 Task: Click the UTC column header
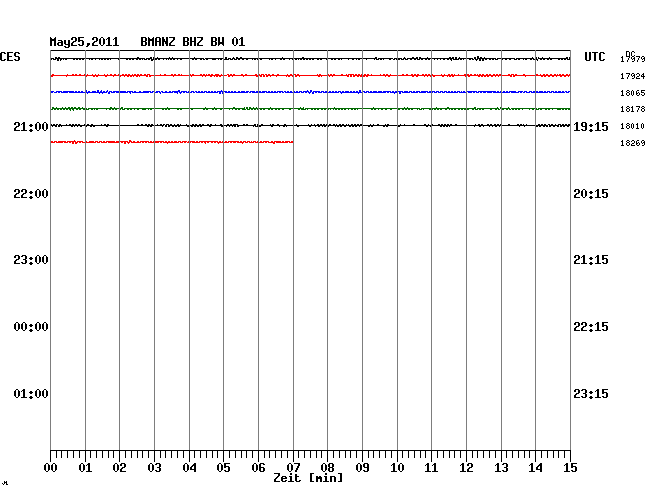coord(594,57)
